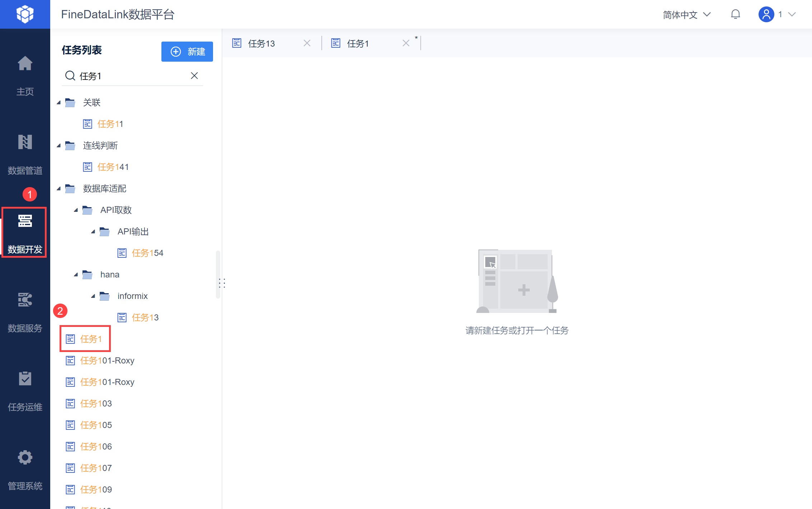Collapse the 数据库适配 folder
This screenshot has width=812, height=509.
tap(59, 189)
